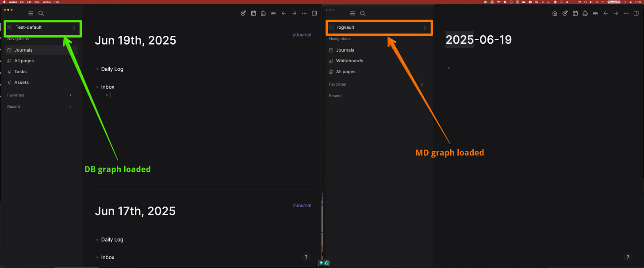Open the help button in logvault window
Viewport: 644px width, 268px height.
click(x=627, y=257)
